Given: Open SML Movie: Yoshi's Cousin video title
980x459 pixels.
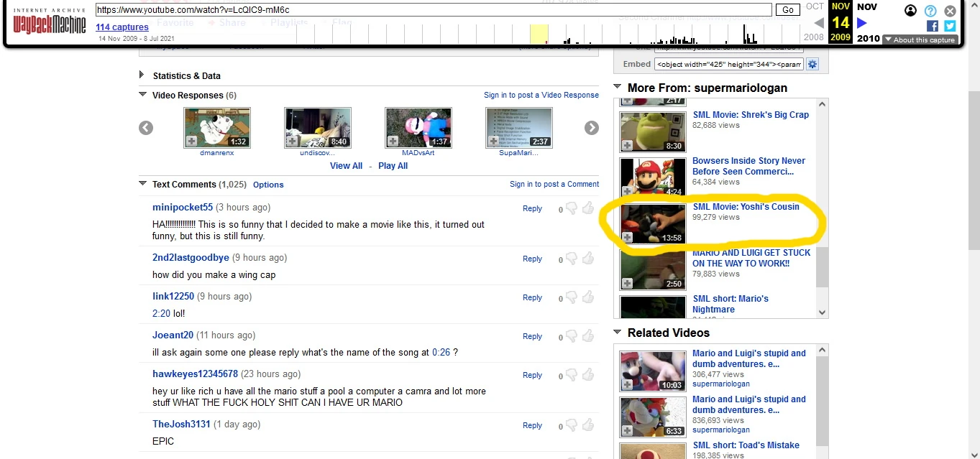Looking at the screenshot, I should [746, 207].
